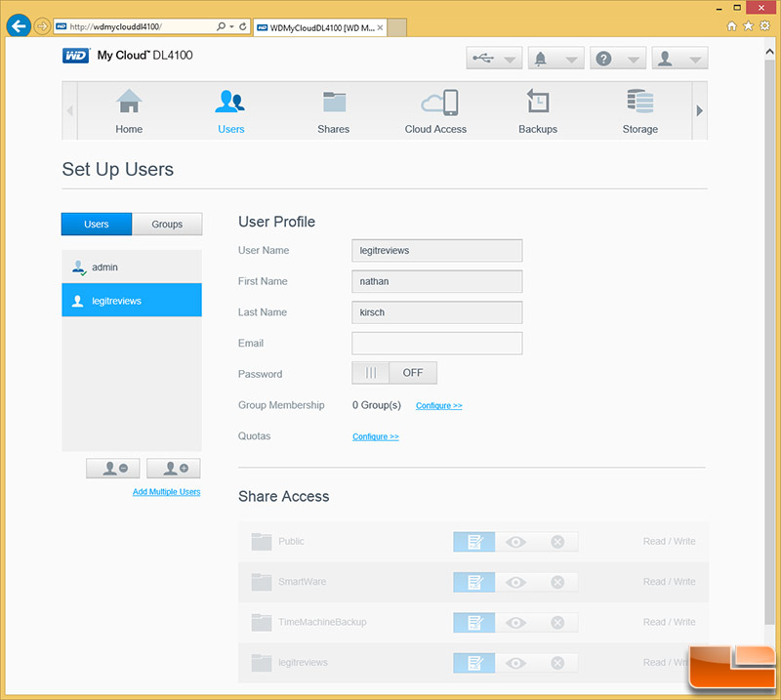
Task: Switch to the Groups tab
Action: pyautogui.click(x=167, y=225)
